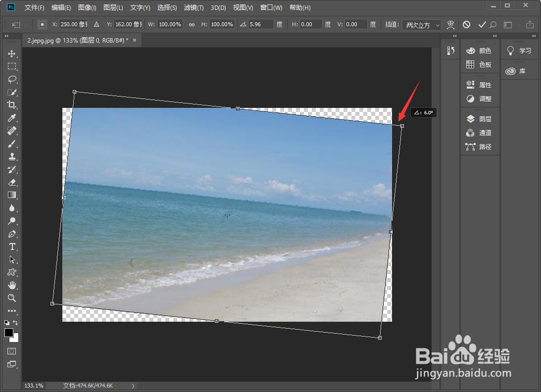Toggle Quick Mask mode
541x392 pixels.
coord(12,351)
